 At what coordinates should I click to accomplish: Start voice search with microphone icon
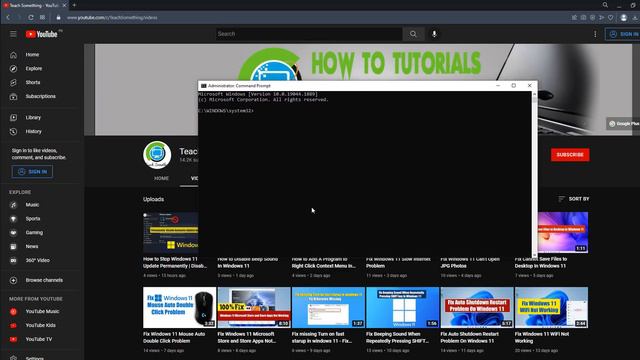(x=434, y=34)
